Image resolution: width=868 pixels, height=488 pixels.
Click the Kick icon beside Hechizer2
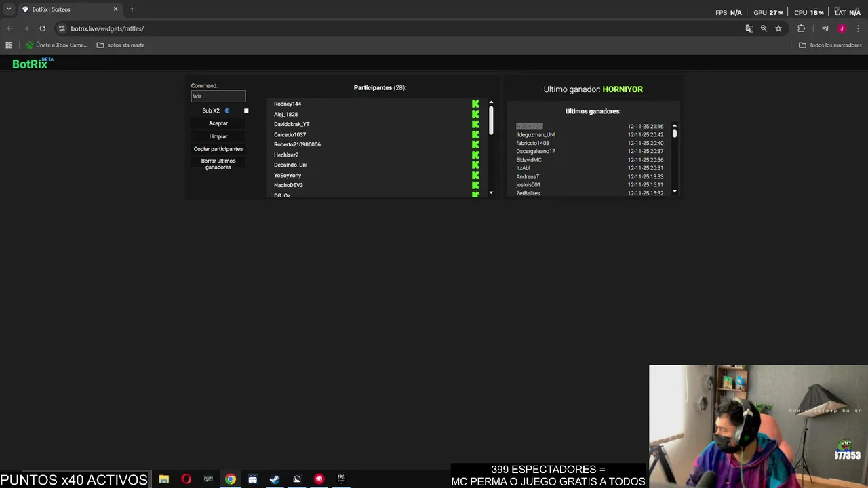pos(475,155)
